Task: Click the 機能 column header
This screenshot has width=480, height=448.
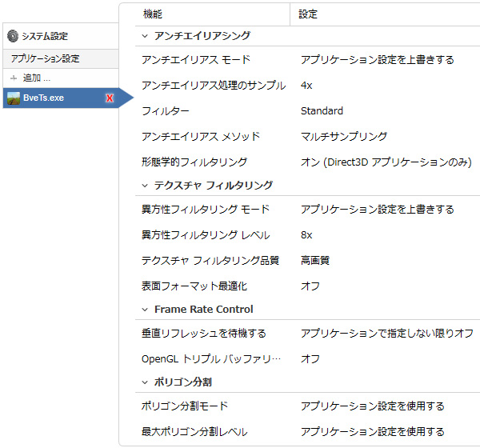Action: [x=153, y=14]
